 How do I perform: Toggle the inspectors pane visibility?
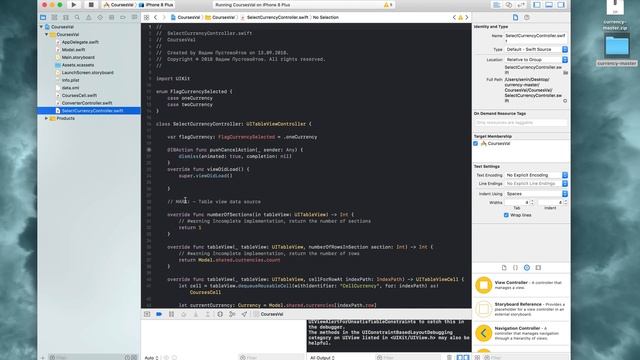[561, 5]
